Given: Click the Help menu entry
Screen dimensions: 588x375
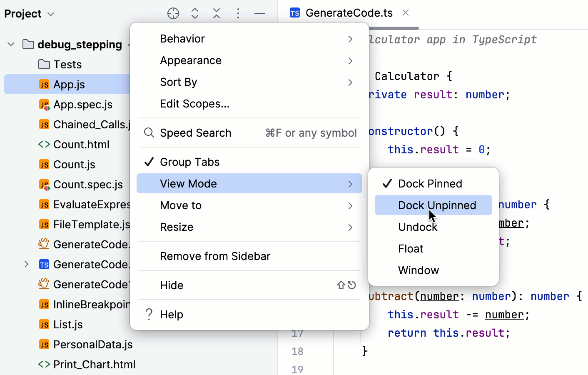Looking at the screenshot, I should 172,314.
